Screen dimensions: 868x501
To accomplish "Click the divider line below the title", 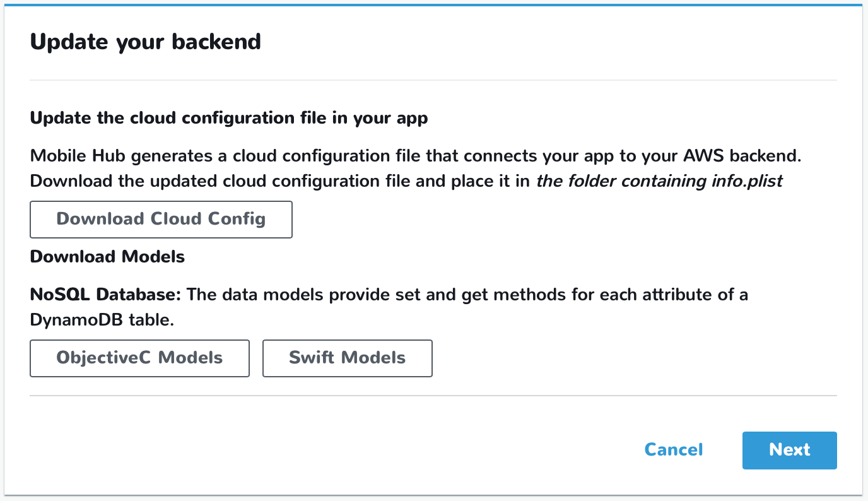I will pyautogui.click(x=433, y=80).
